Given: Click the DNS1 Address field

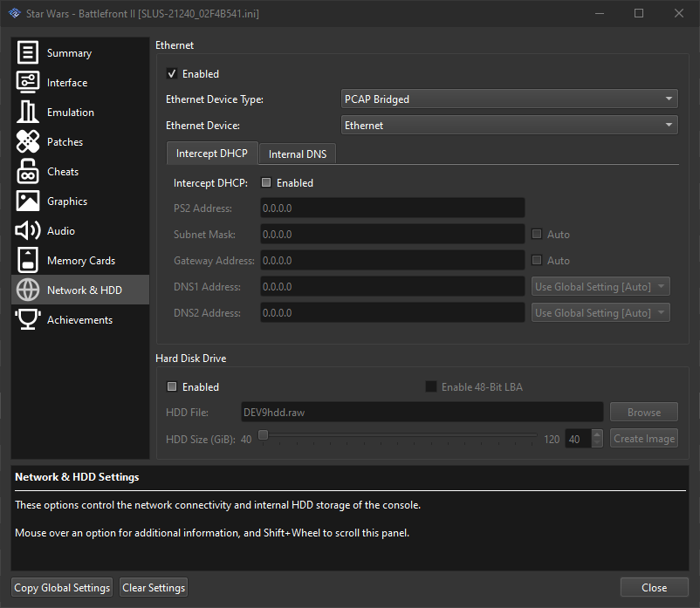Looking at the screenshot, I should click(x=393, y=286).
